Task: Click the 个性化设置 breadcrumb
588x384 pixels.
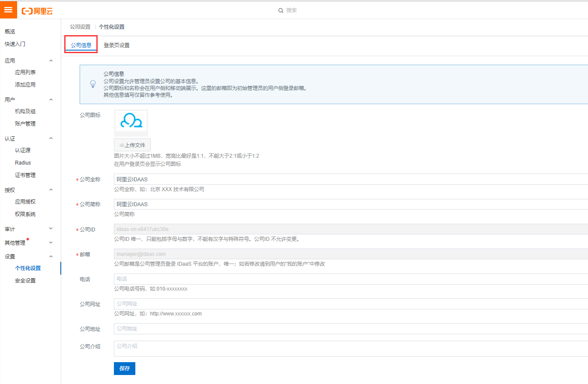Action: coord(112,27)
